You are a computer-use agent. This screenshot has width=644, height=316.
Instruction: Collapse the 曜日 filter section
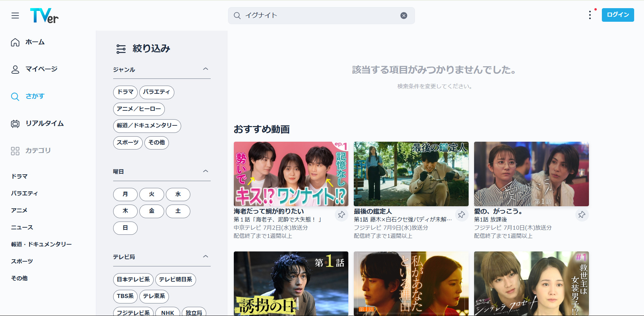pos(206,171)
